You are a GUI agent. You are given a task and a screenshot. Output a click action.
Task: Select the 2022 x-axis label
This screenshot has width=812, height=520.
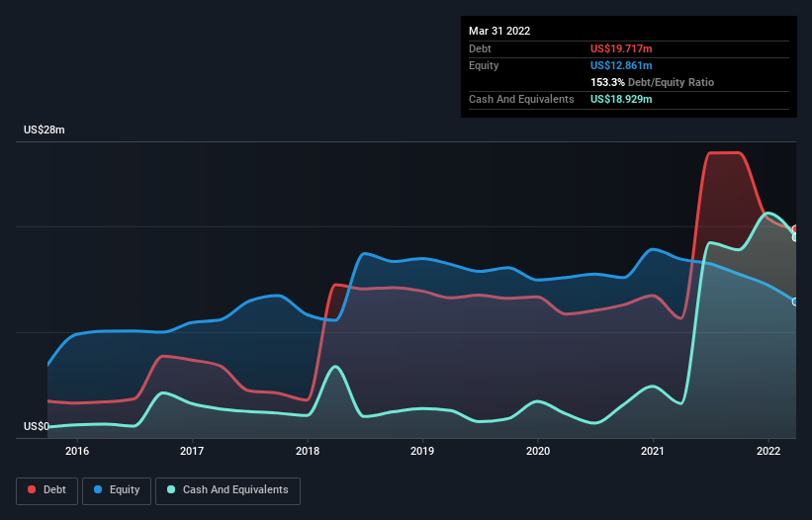(768, 451)
